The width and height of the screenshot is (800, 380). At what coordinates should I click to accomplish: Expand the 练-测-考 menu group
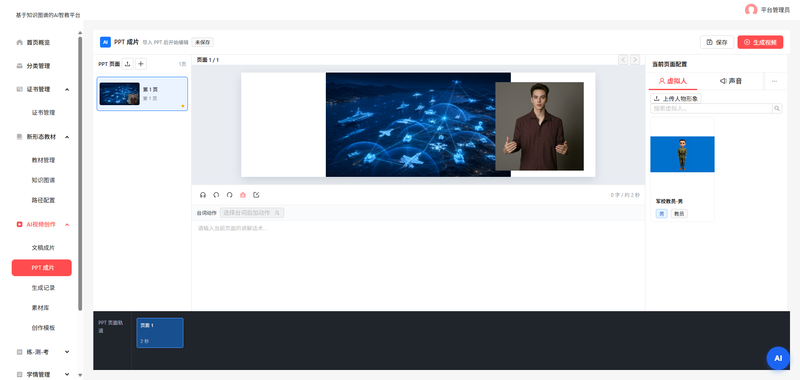coord(67,351)
